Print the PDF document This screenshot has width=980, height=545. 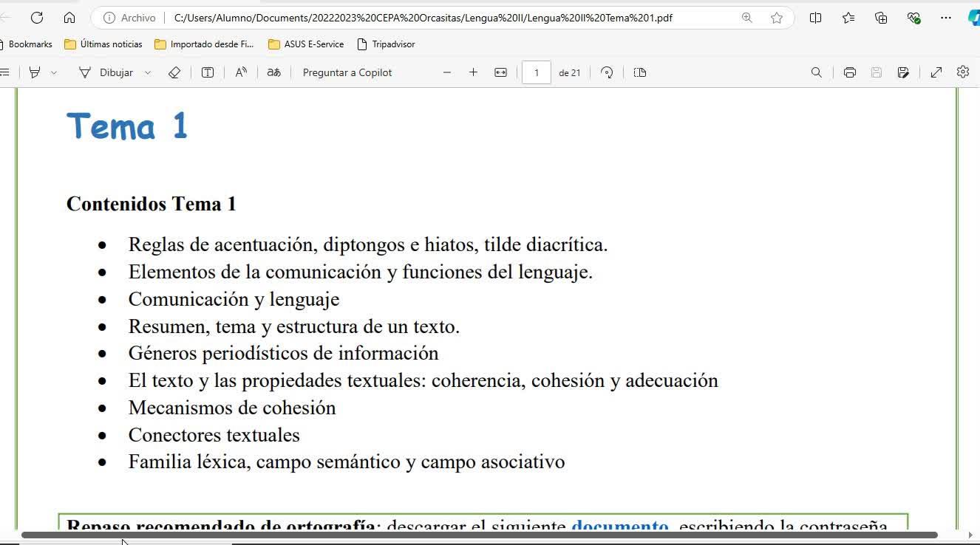coord(849,72)
